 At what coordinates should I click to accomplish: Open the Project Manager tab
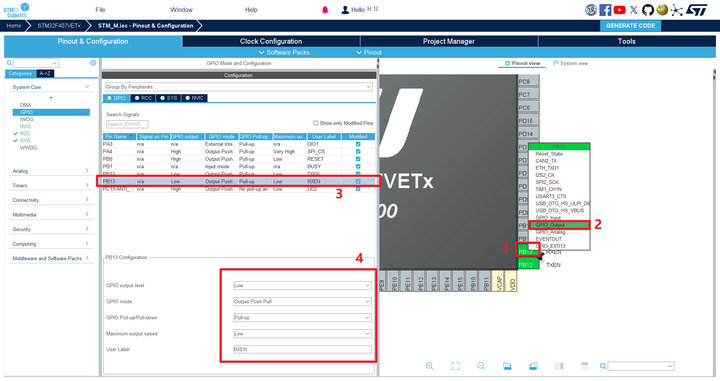pos(449,41)
